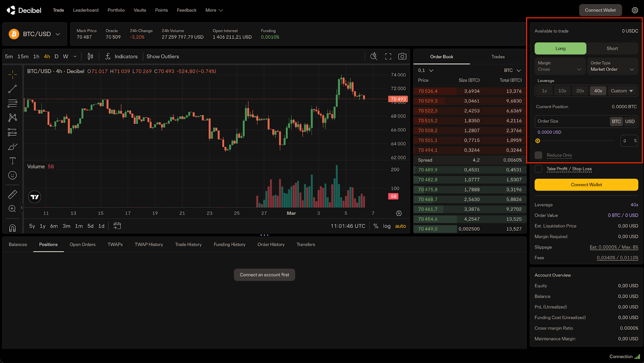
Task: Select the text annotation tool
Action: pos(12,161)
